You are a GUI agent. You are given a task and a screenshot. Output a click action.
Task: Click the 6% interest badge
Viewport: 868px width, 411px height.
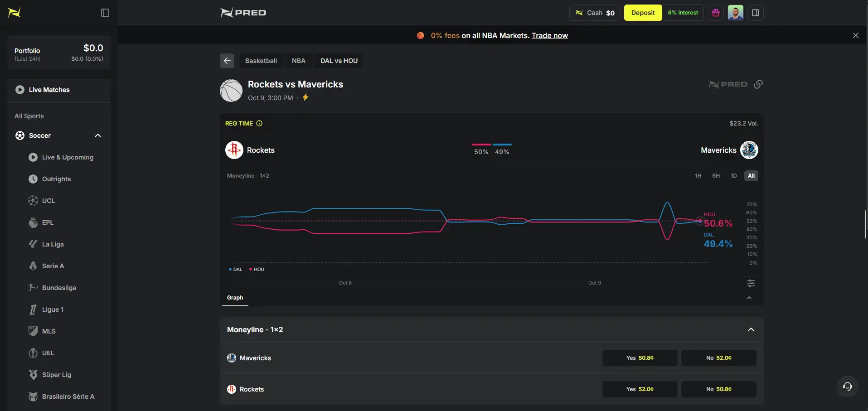pos(683,13)
